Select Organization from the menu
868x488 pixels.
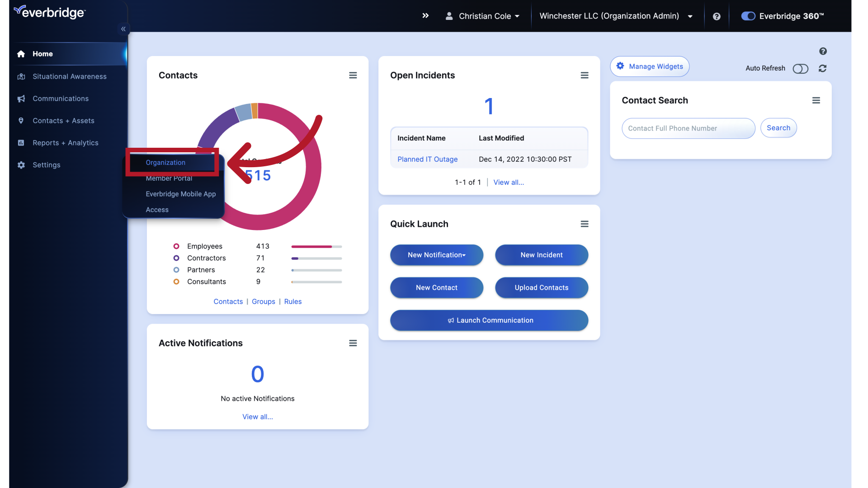point(165,163)
